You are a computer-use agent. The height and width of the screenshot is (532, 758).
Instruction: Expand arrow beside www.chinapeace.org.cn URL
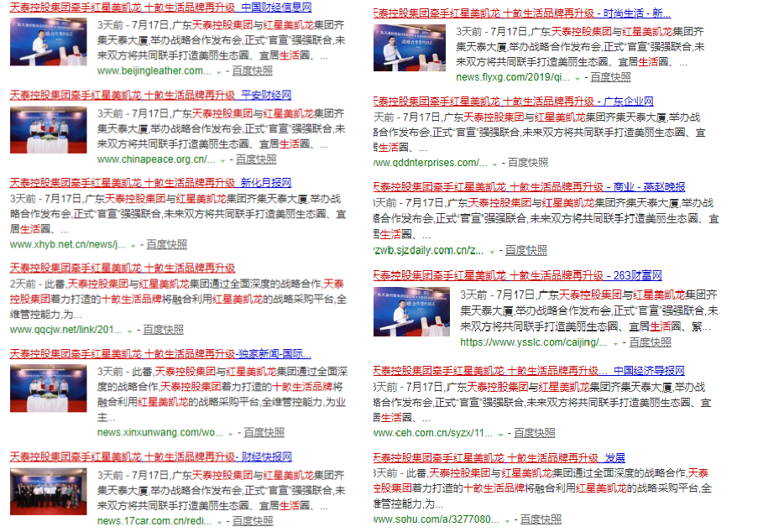click(222, 160)
